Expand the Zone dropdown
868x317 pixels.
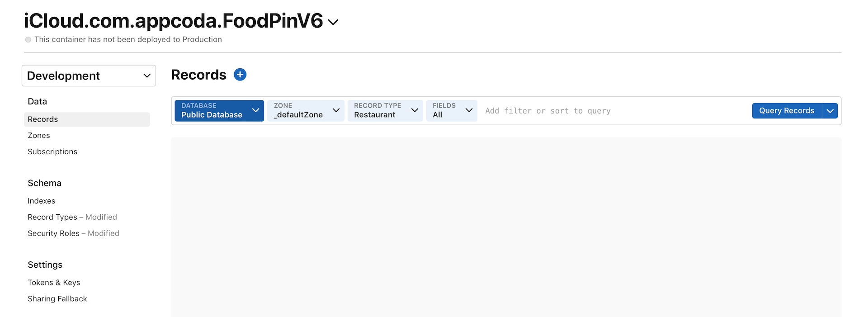(306, 111)
